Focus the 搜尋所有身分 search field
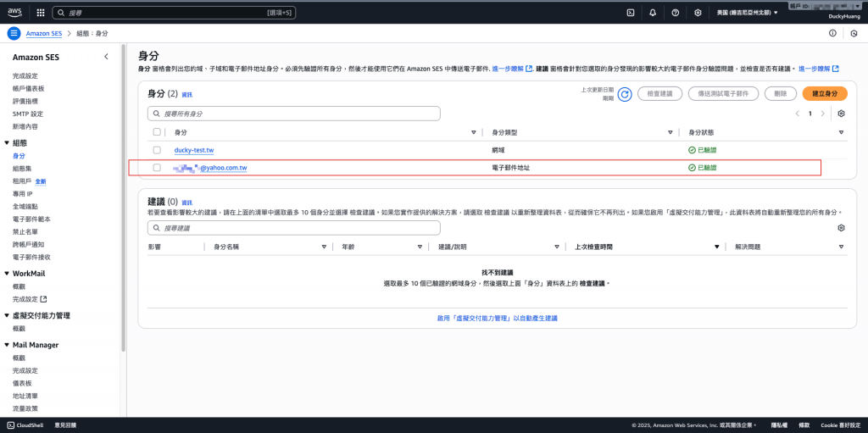 point(294,114)
